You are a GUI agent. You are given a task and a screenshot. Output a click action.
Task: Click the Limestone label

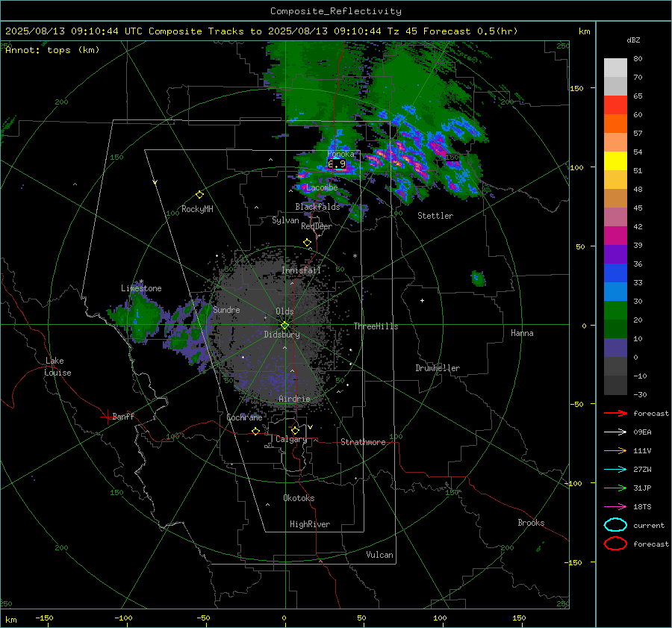141,288
